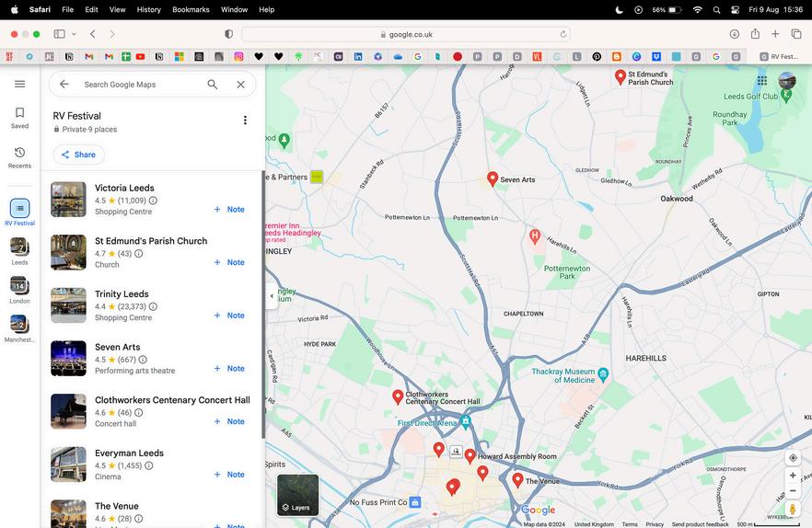Viewport: 812px width, 528px height.
Task: Open the Bookmarks menu
Action: click(191, 9)
